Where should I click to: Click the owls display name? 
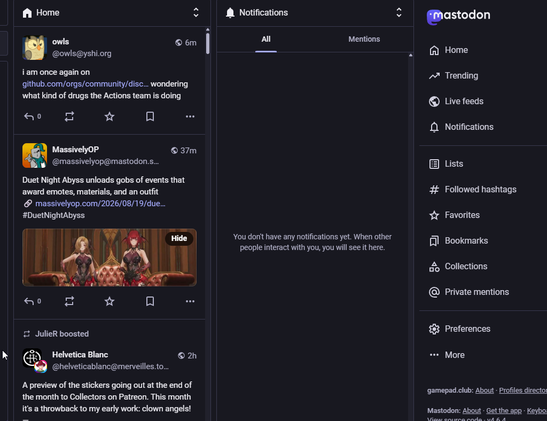(60, 42)
